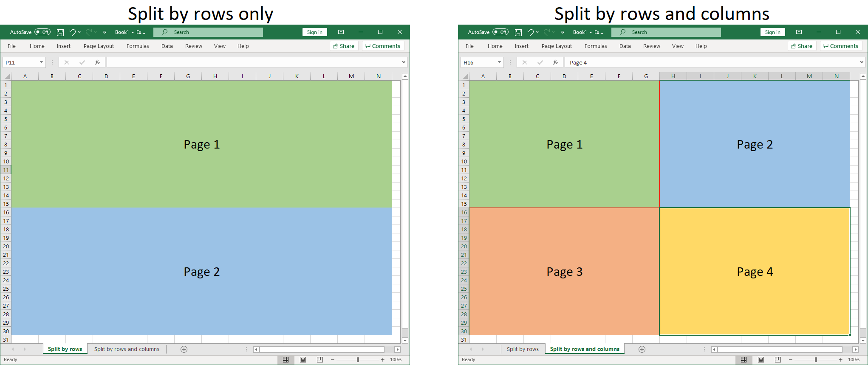Click the zoom slider handle in the left window
This screenshot has height=365, width=868.
(358, 359)
